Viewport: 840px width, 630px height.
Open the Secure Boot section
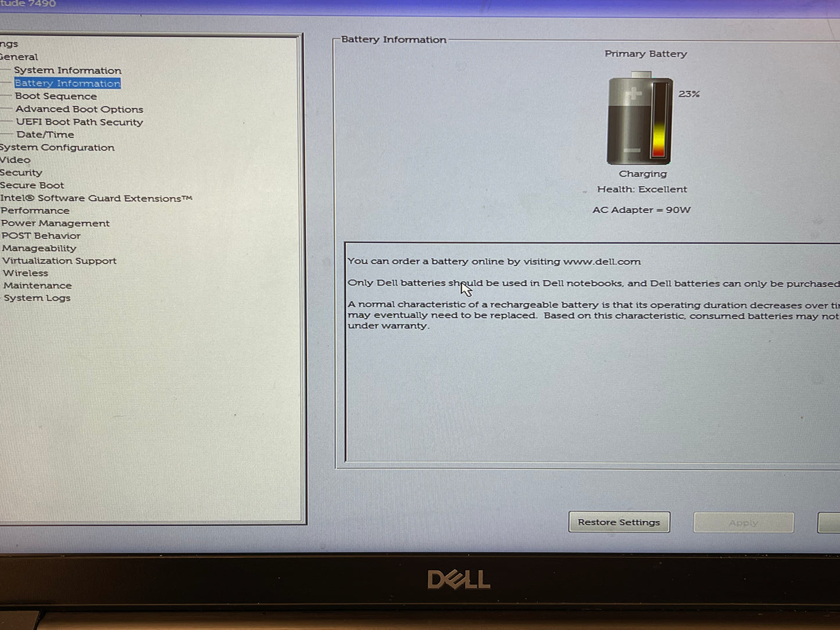(32, 185)
